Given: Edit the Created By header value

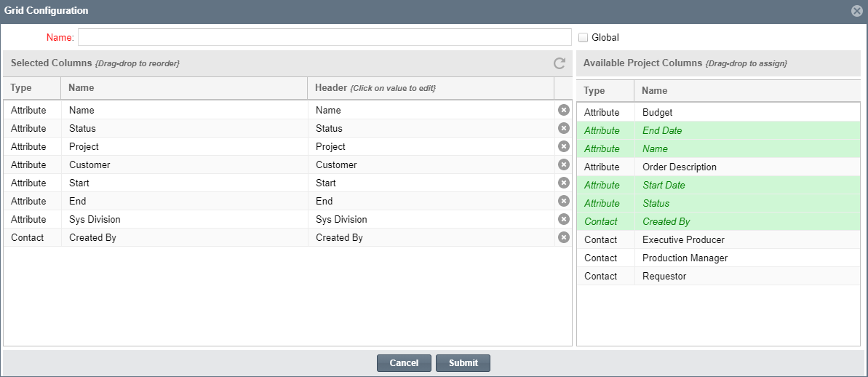Looking at the screenshot, I should [x=431, y=238].
